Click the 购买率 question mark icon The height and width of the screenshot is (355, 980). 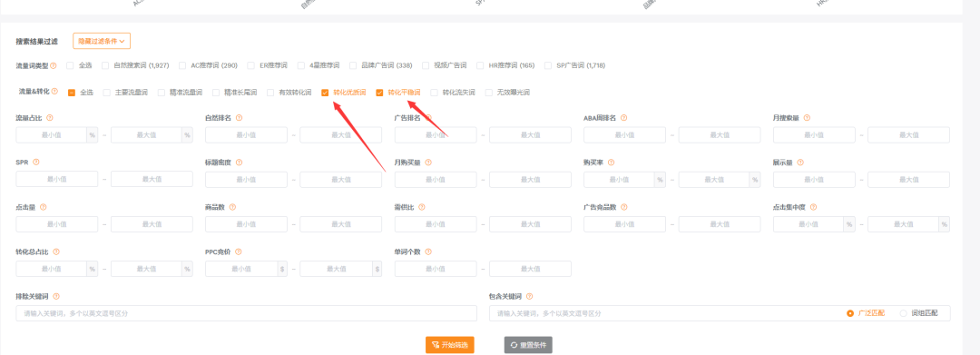coord(611,162)
